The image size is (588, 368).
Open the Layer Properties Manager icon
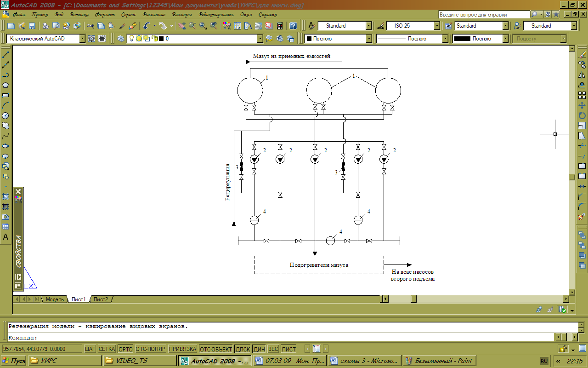click(120, 39)
